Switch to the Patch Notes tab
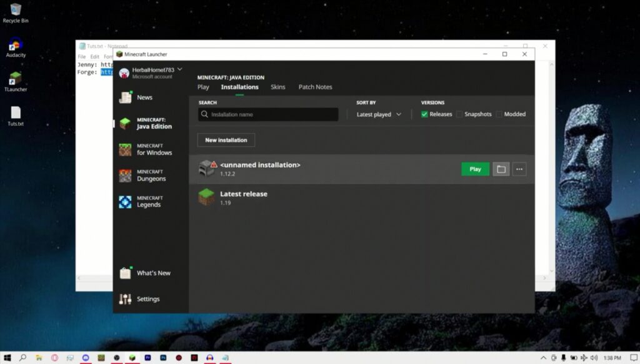 (x=315, y=87)
